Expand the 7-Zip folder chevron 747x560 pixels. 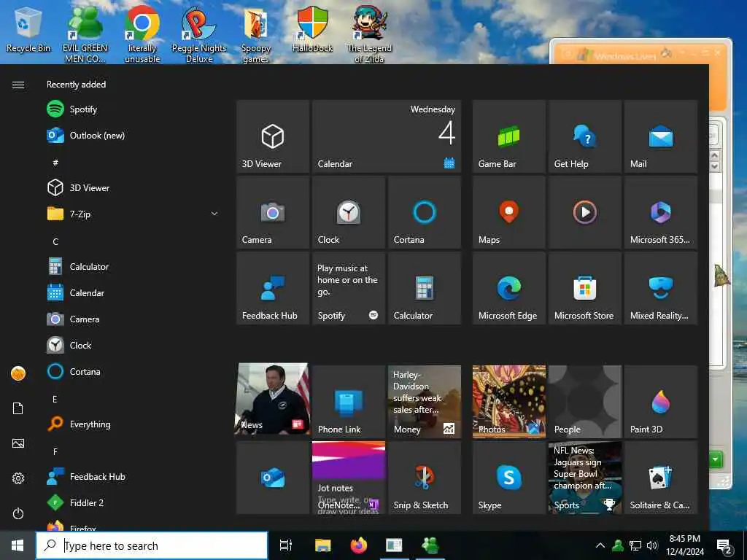coord(214,214)
